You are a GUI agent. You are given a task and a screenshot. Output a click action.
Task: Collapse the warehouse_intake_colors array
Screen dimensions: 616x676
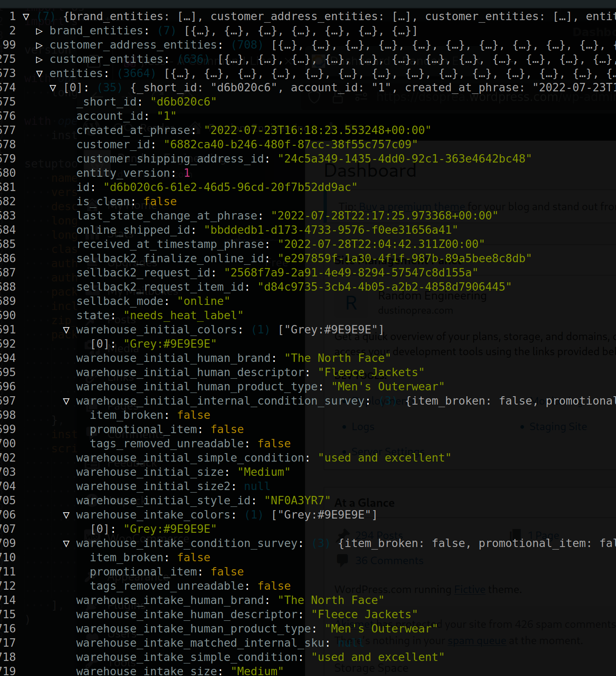coord(66,515)
